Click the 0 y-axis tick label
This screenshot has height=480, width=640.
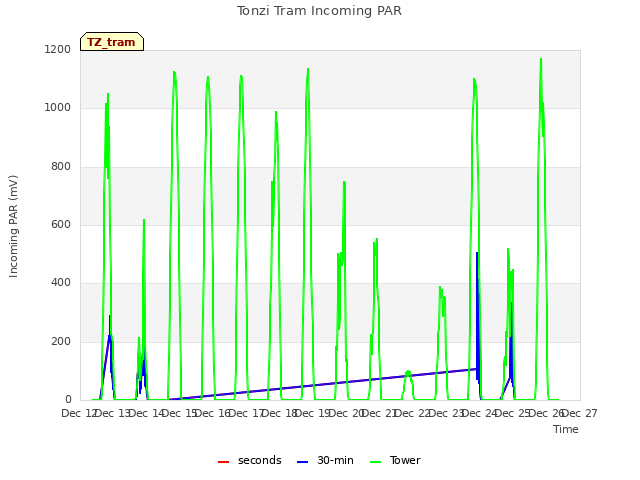coord(68,399)
